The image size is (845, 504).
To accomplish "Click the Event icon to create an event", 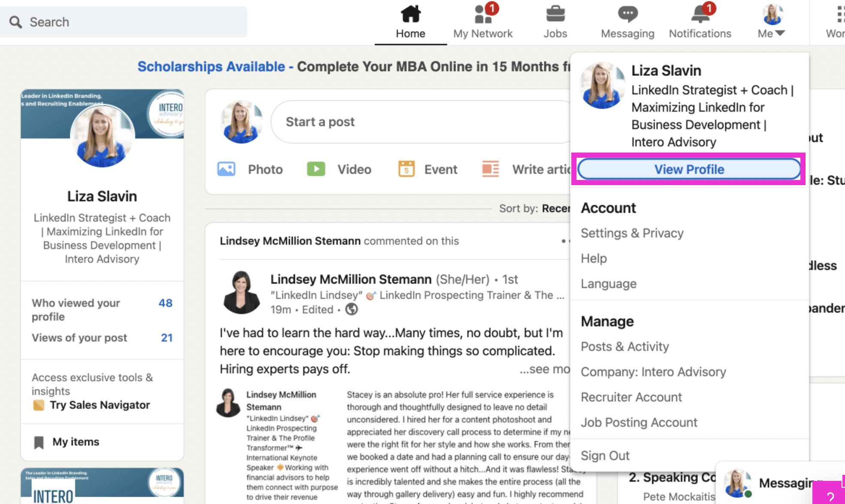I will (x=406, y=169).
